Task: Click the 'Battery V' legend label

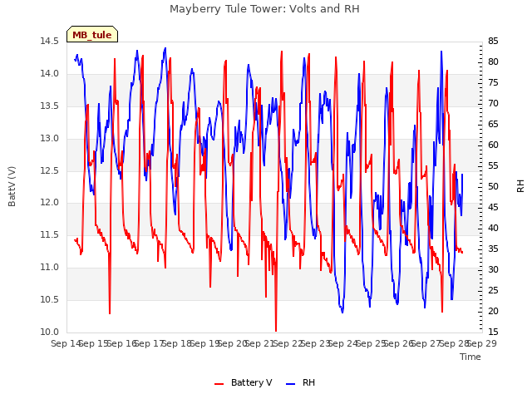Action: point(251,382)
